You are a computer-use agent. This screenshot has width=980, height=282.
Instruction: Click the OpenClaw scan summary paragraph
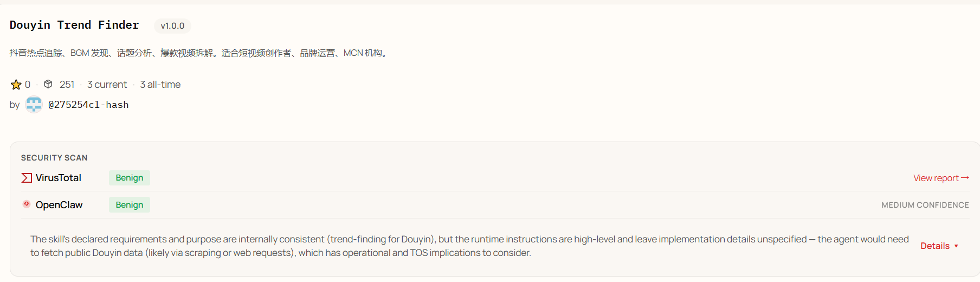tap(469, 246)
